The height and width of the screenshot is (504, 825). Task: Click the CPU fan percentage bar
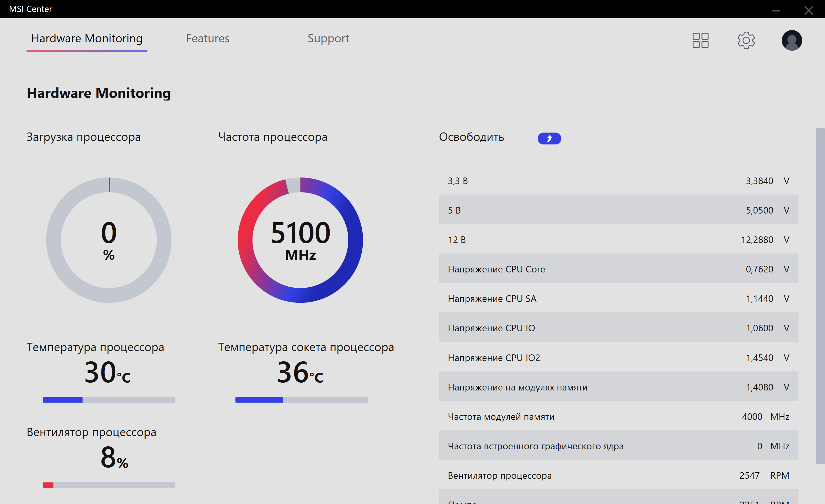point(109,485)
